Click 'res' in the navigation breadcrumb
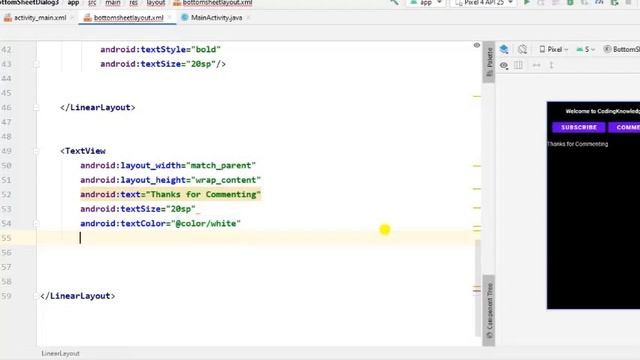This screenshot has height=360, width=640. tap(133, 2)
